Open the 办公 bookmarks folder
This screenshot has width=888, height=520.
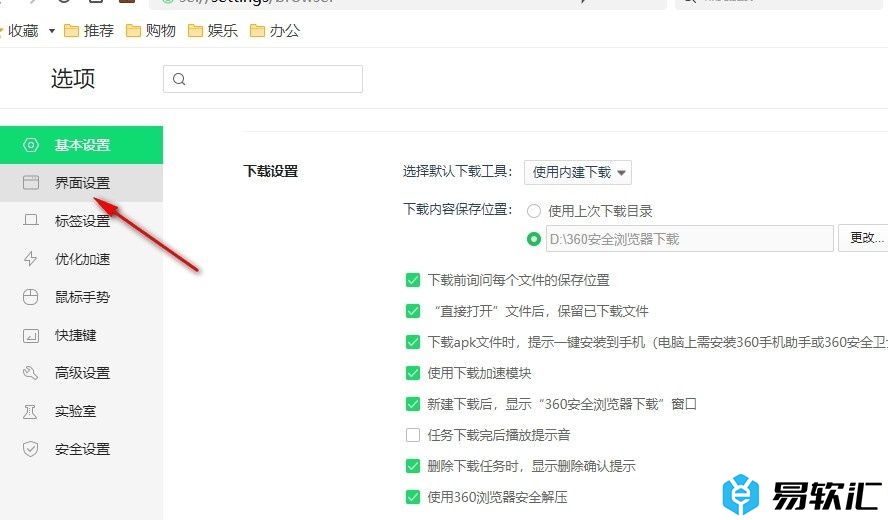point(275,31)
